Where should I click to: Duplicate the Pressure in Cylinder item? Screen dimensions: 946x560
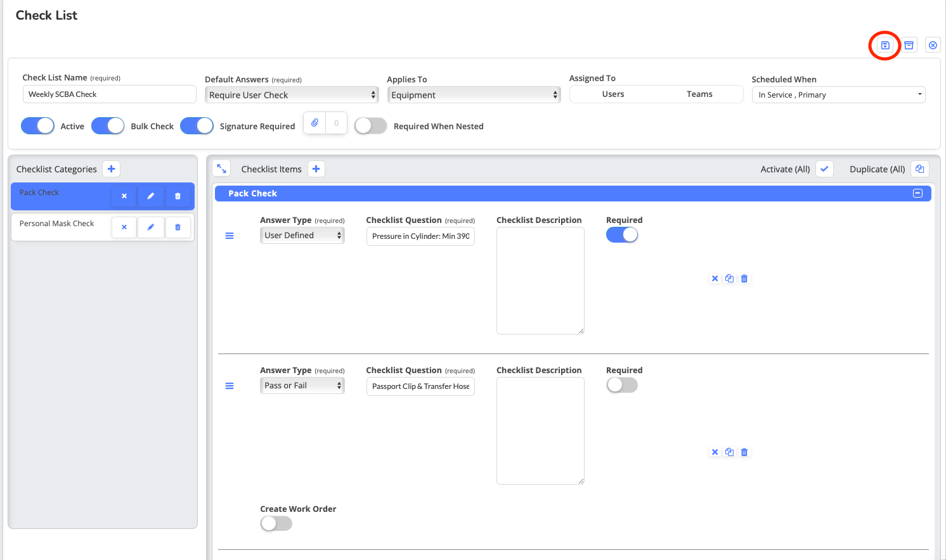729,279
